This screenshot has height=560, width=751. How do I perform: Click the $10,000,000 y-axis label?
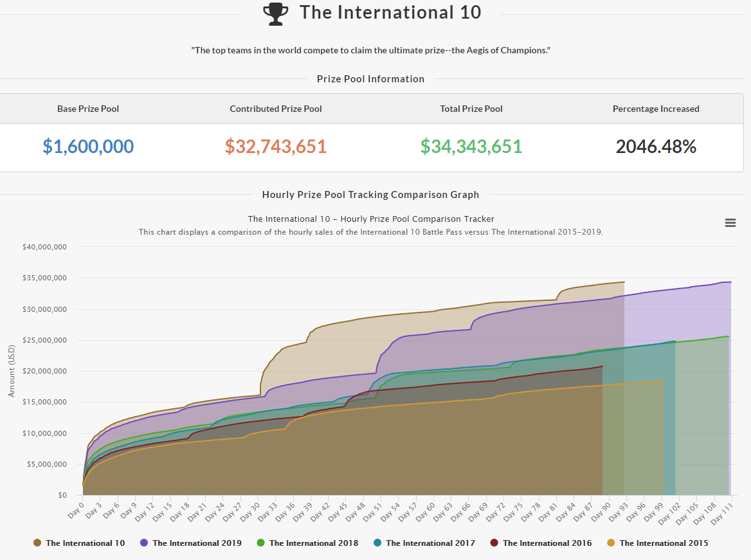[x=44, y=433]
